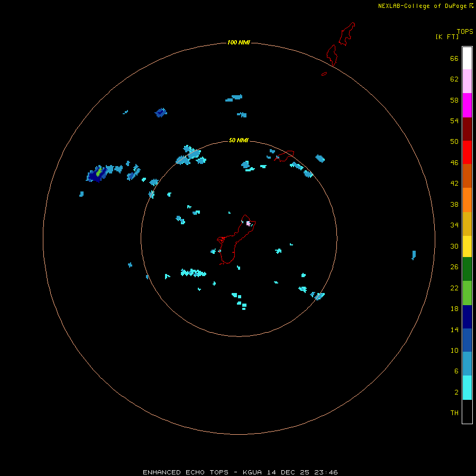
Task: Click the 50 NMI range ring label
Action: 239,140
